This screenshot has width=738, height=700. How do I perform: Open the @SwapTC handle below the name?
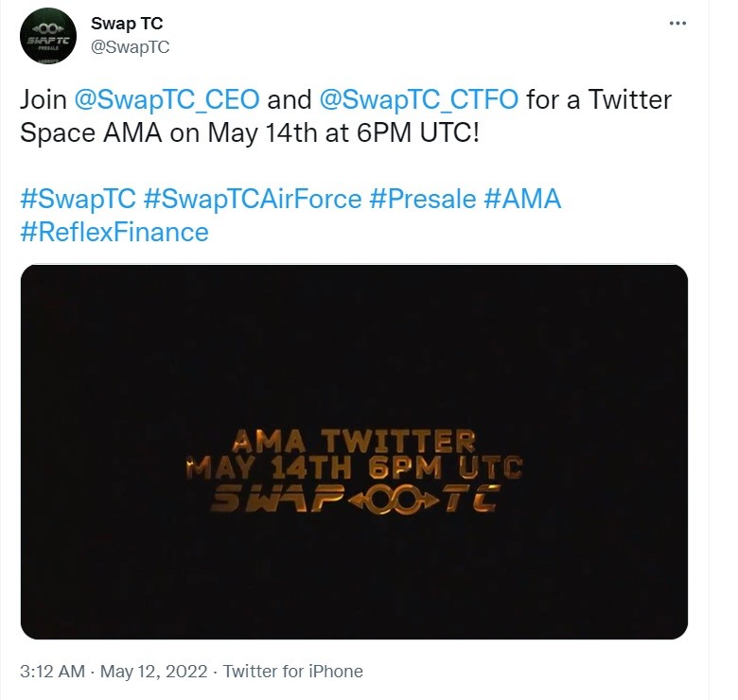coord(130,47)
